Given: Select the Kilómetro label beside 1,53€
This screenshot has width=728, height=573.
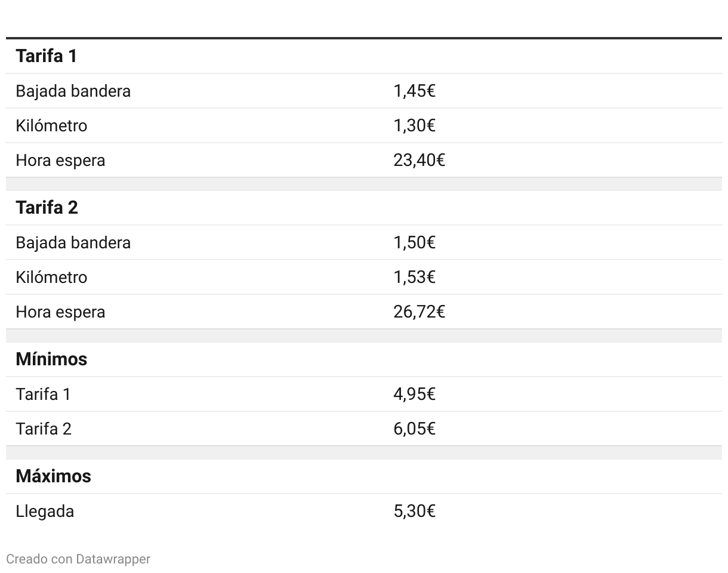Looking at the screenshot, I should (x=51, y=278).
